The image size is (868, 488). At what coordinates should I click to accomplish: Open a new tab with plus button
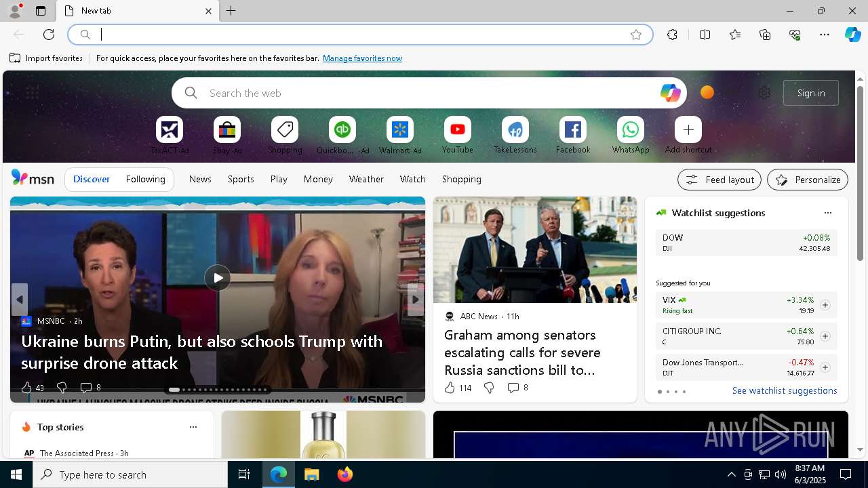tap(231, 11)
